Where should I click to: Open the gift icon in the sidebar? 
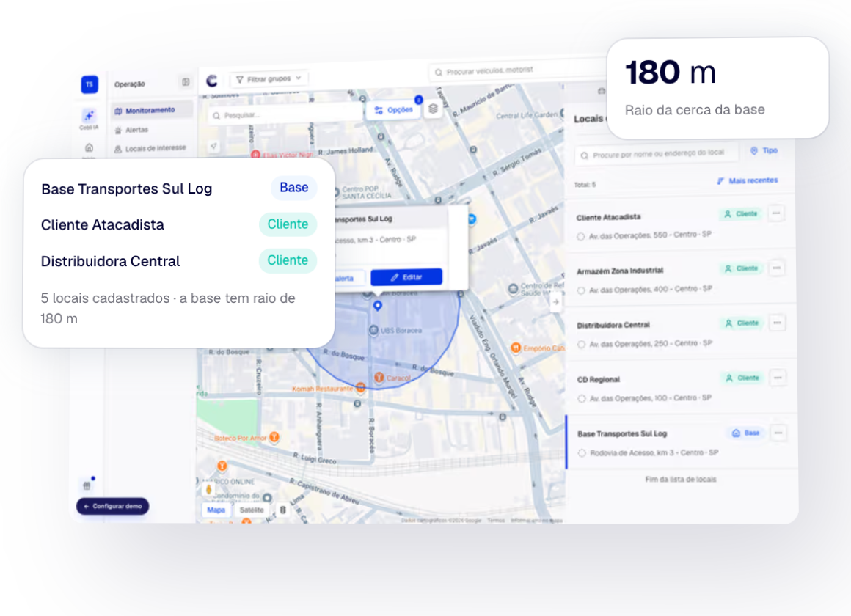(x=87, y=485)
